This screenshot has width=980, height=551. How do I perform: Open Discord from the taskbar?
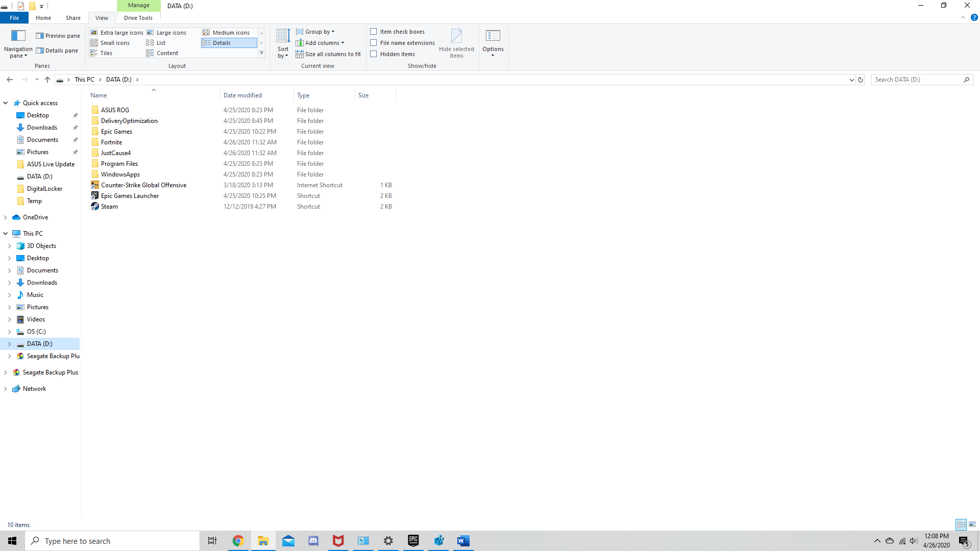click(x=313, y=541)
